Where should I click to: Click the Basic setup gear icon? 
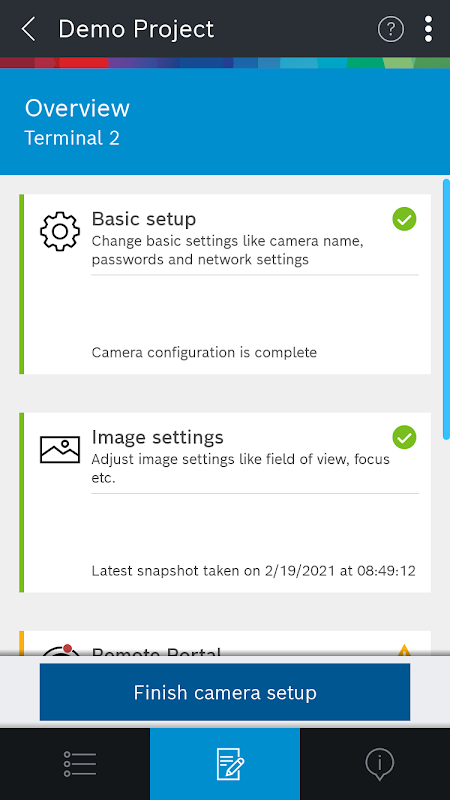tap(60, 231)
